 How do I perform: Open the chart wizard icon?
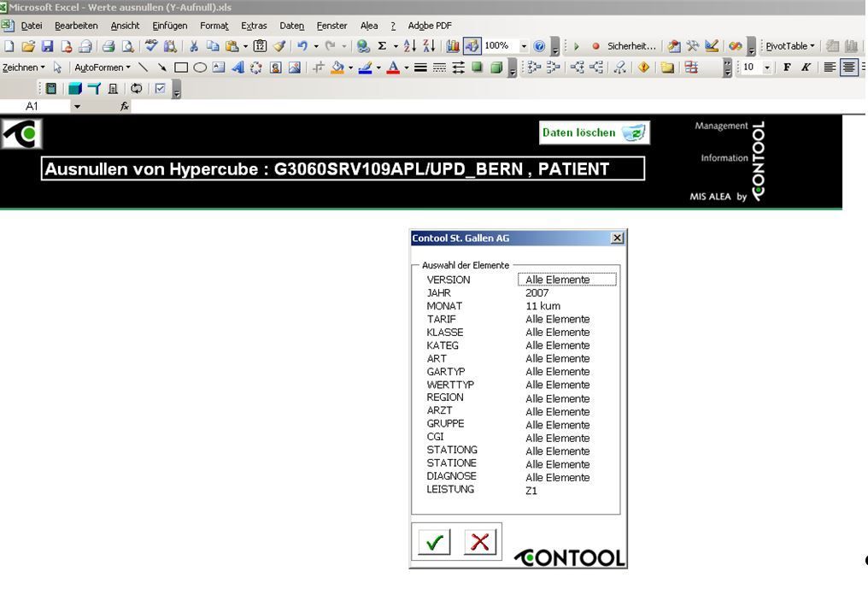[x=452, y=46]
